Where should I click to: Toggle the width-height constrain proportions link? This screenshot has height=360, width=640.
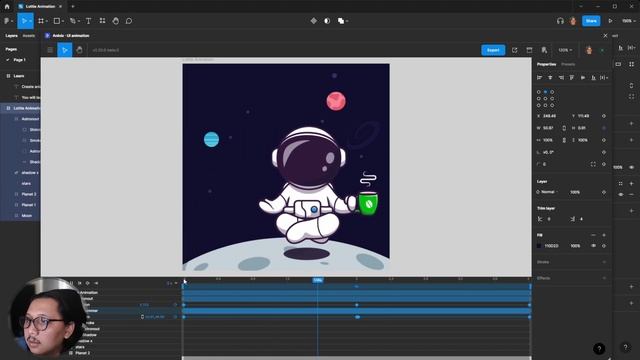[x=564, y=128]
